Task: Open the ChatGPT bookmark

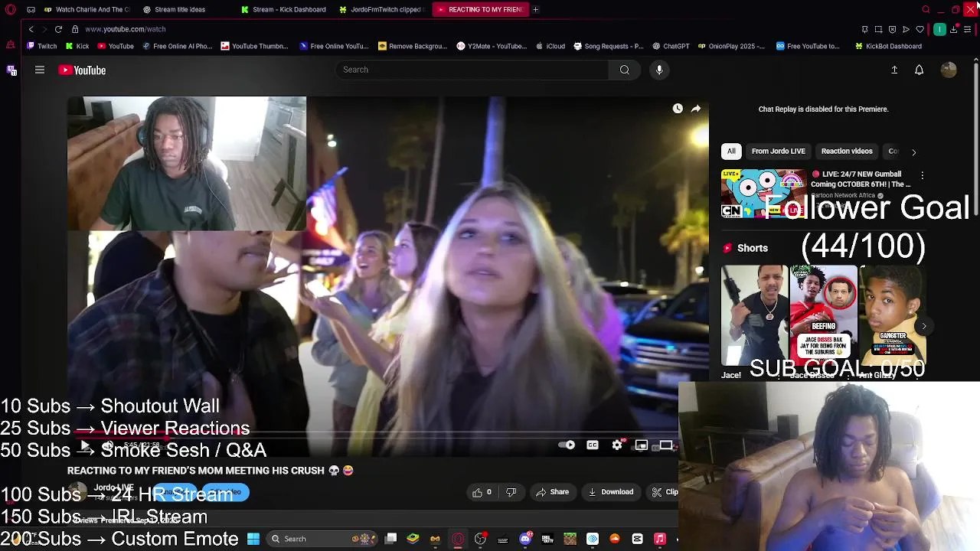Action: pyautogui.click(x=671, y=46)
